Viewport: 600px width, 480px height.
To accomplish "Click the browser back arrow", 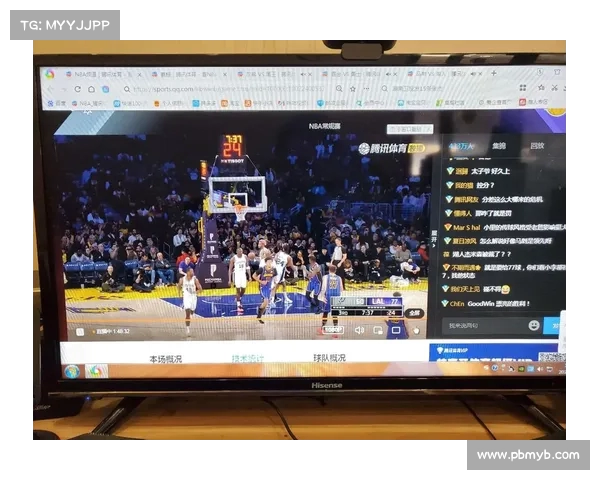I will pos(50,89).
